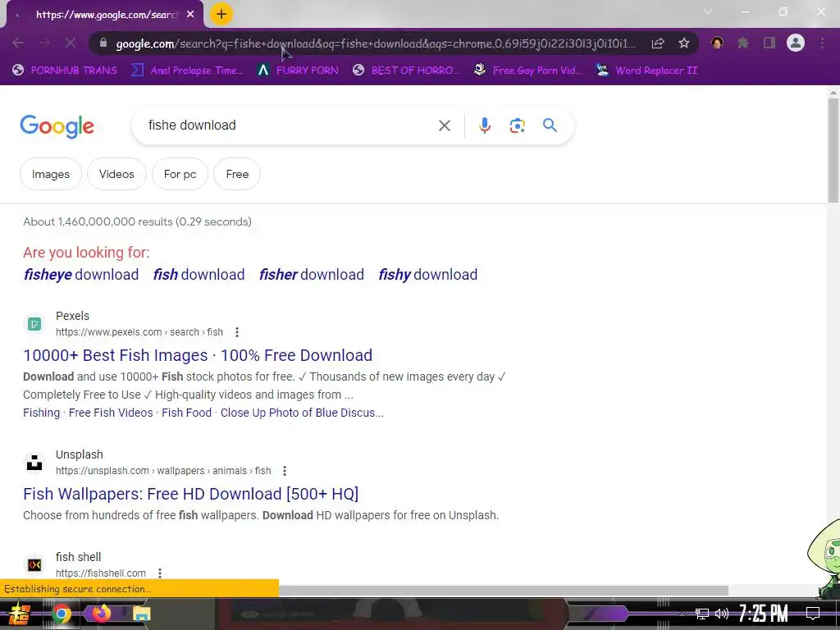This screenshot has height=630, width=840.
Task: Apply the 'Free' filter chip
Action: click(237, 174)
